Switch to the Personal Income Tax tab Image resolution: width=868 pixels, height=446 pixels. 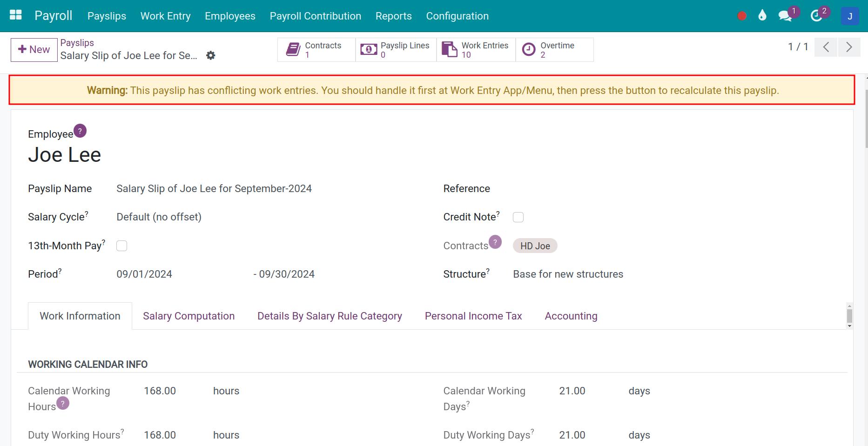tap(473, 316)
